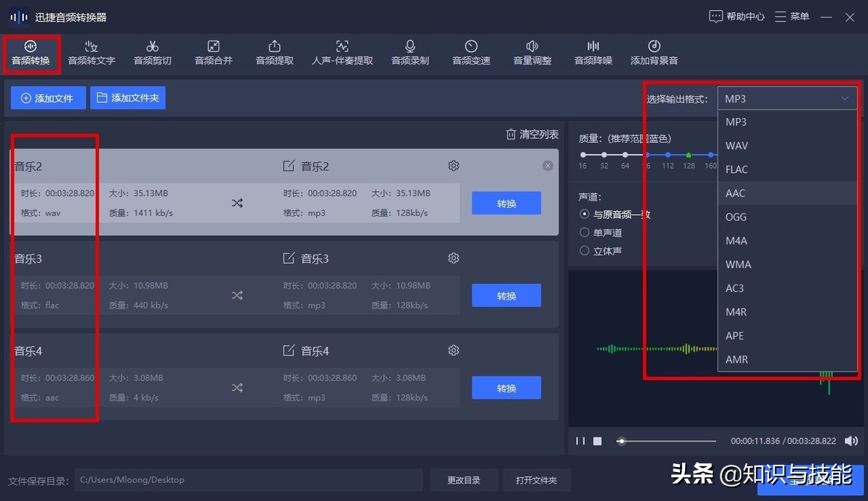Open the 添加背景音 add background sound tool
The image size is (868, 501).
pos(654,53)
